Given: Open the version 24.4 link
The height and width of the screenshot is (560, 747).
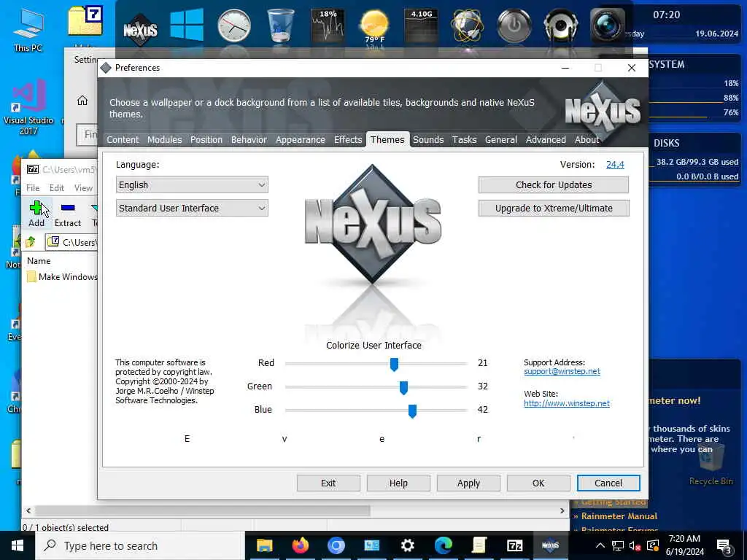Looking at the screenshot, I should point(615,164).
